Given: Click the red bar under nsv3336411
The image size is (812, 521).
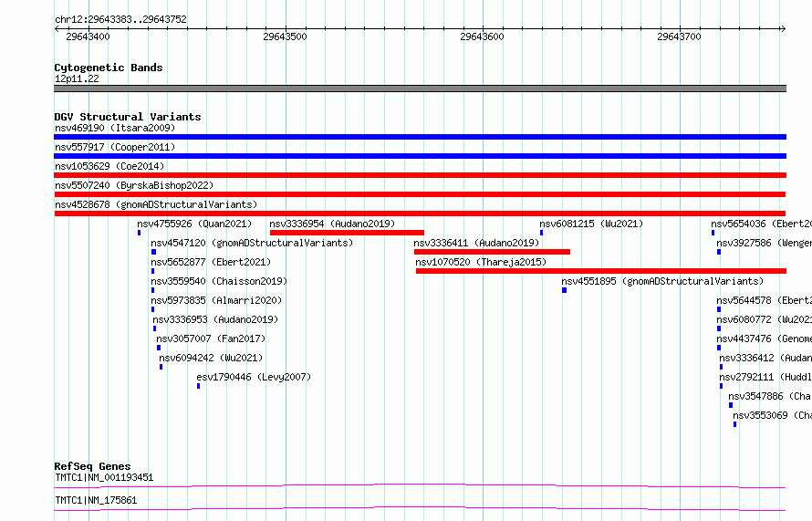Looking at the screenshot, I should coord(492,252).
